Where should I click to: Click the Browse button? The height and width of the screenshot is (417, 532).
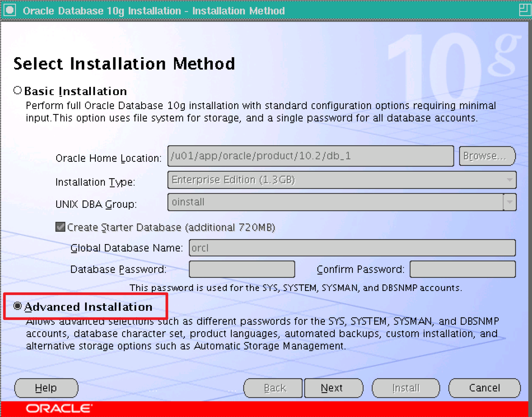coord(487,156)
